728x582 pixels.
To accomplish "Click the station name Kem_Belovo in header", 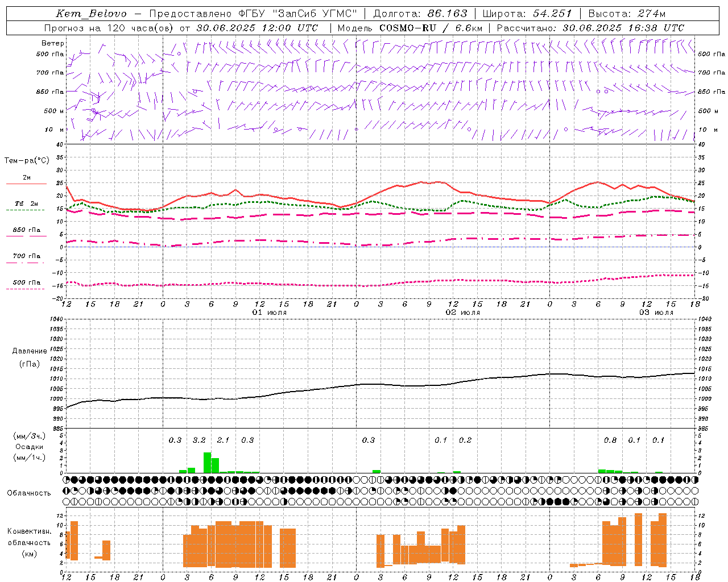I will tap(92, 14).
